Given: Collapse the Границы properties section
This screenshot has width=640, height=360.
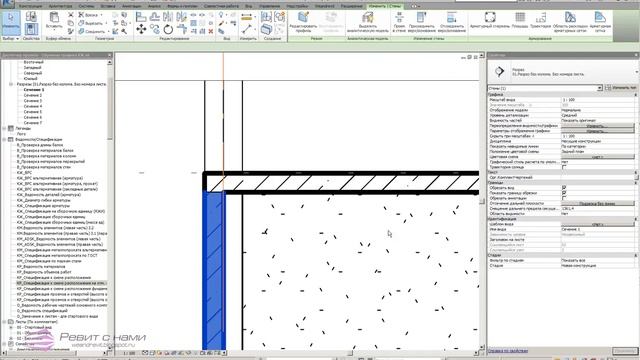Looking at the screenshot, I should point(636,183).
